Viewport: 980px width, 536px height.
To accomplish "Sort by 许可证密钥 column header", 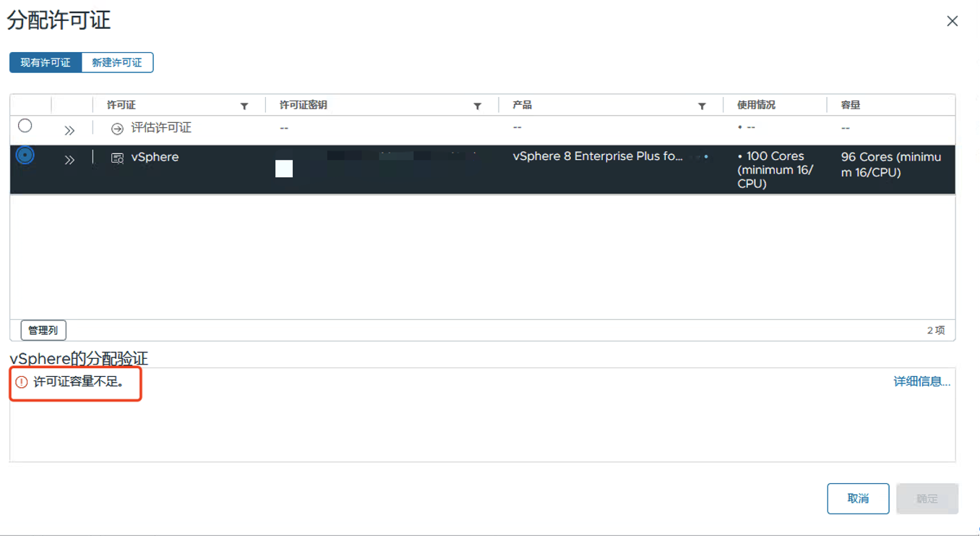I will click(x=304, y=106).
